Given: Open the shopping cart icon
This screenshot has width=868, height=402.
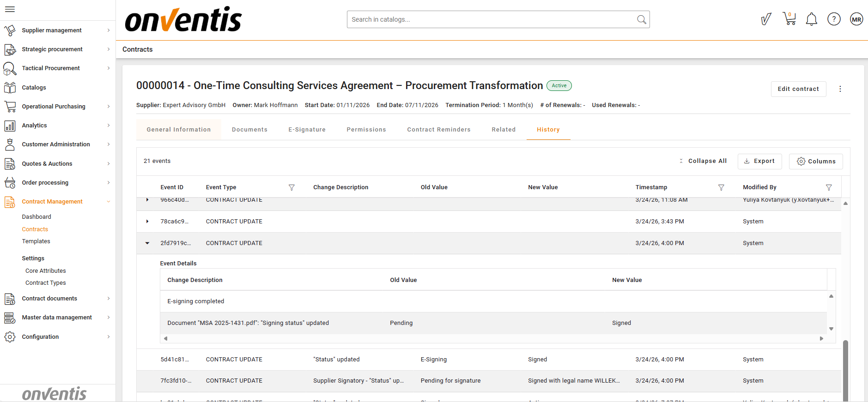Looking at the screenshot, I should 789,19.
